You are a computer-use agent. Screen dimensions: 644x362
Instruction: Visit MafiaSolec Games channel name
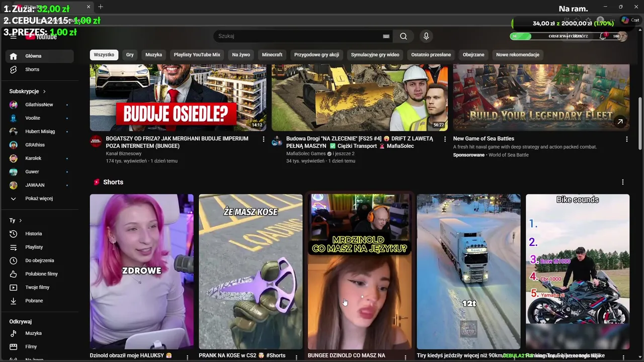(306, 153)
